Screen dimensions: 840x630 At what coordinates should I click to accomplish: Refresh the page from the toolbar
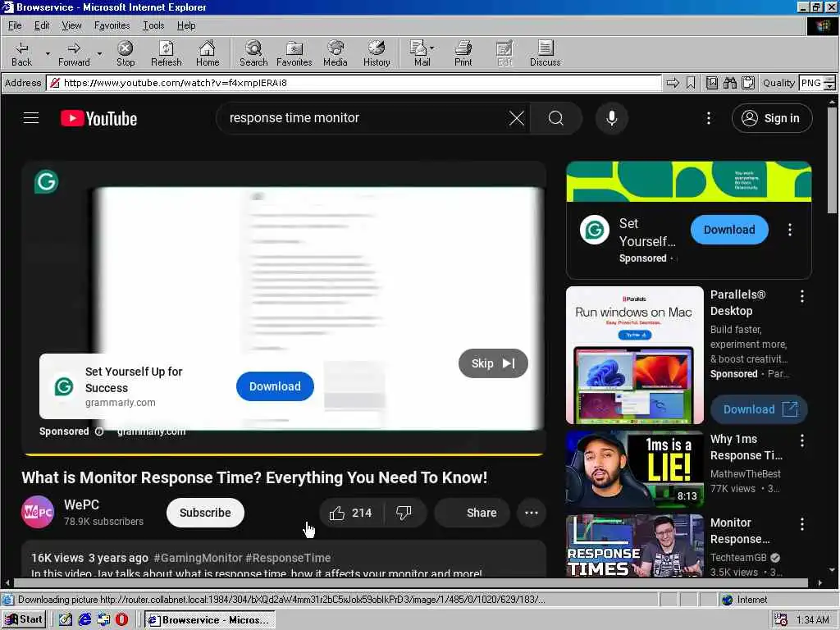click(x=166, y=53)
